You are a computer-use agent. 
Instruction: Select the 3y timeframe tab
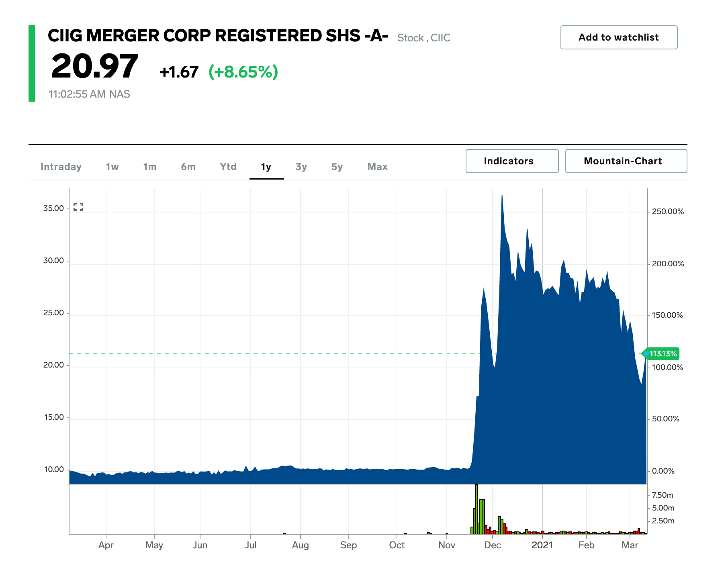point(301,167)
